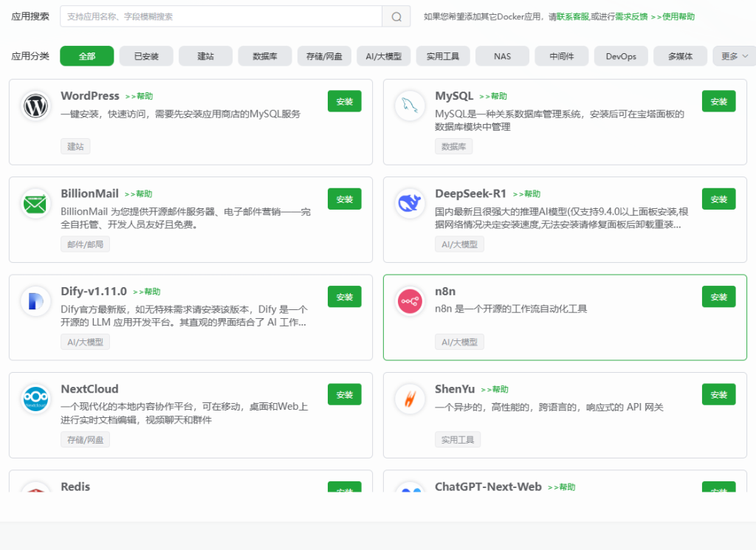Switch to the 数据库 category tab
Image resolution: width=756 pixels, height=550 pixels.
[264, 55]
